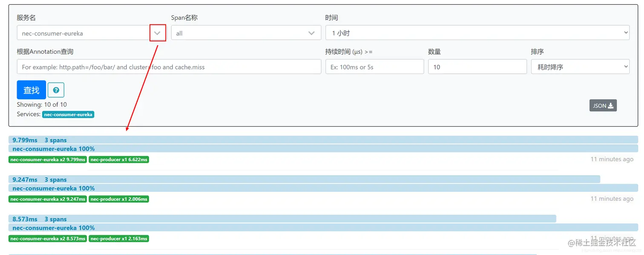Viewport: 644px width, 255px height.
Task: Click the nec-producer x1 6.622ms badge
Action: point(119,159)
